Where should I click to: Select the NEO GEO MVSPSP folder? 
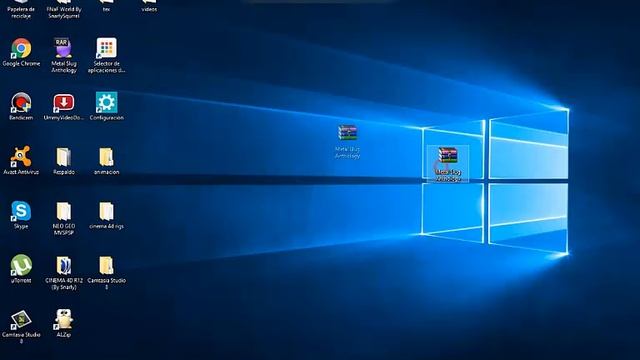(x=64, y=218)
